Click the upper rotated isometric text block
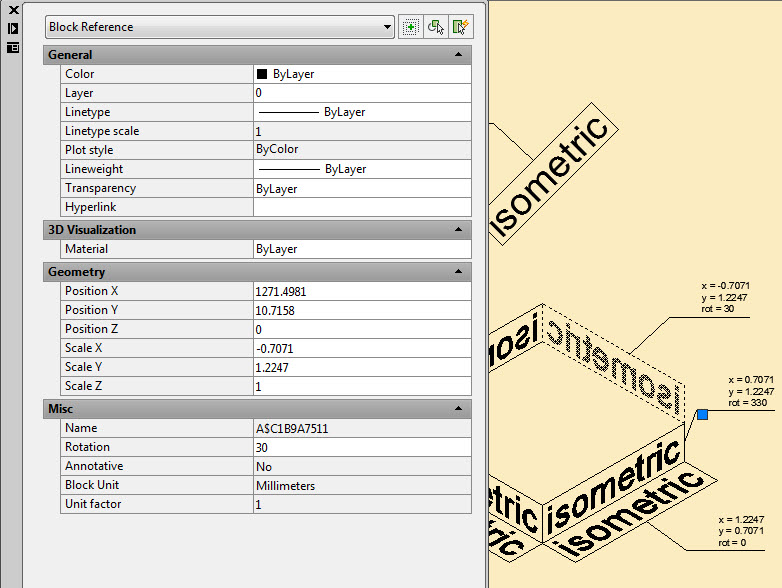782x588 pixels. point(553,175)
